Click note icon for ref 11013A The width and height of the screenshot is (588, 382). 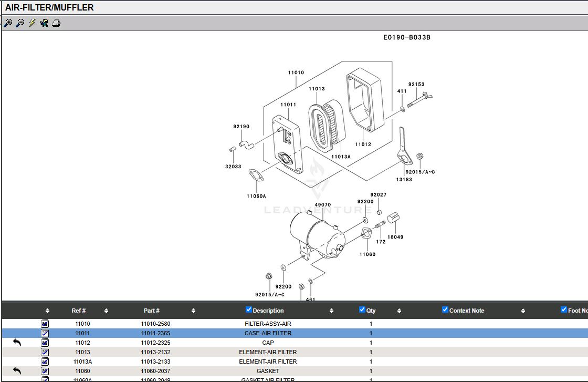tap(45, 362)
